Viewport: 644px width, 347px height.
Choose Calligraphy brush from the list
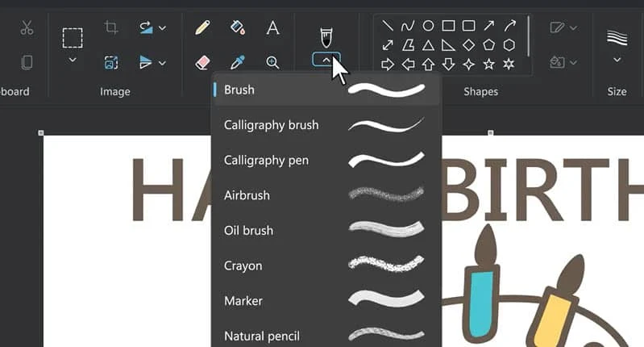coord(326,125)
